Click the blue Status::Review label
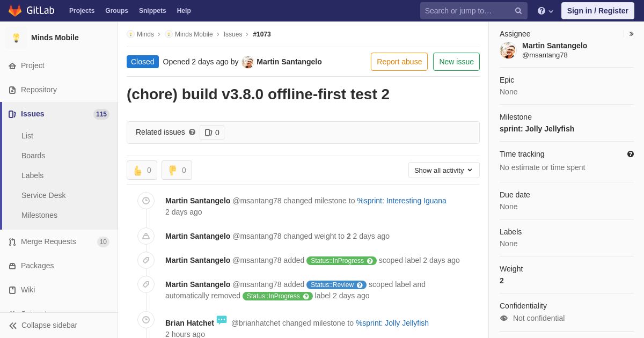Viewport: 644px width, 338px height. [x=336, y=285]
